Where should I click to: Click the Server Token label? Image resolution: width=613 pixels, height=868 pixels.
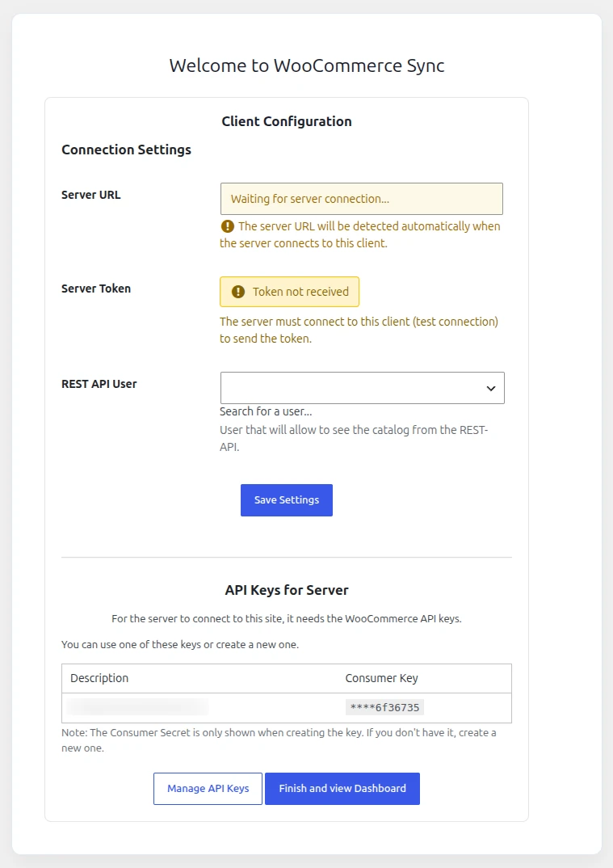(96, 289)
